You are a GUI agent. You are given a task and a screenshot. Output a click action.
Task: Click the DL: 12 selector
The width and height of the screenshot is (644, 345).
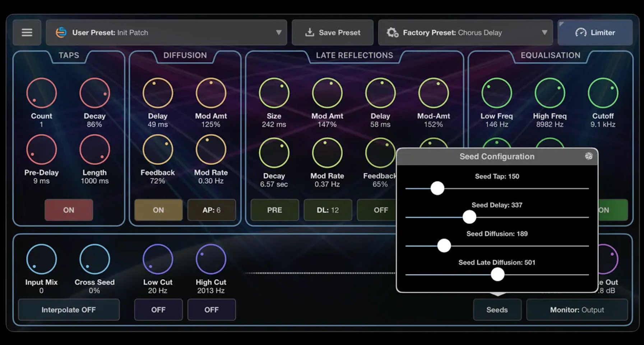328,210
